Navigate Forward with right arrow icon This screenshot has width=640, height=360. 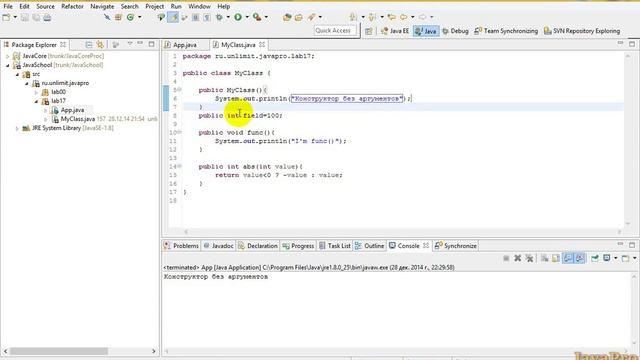422,17
